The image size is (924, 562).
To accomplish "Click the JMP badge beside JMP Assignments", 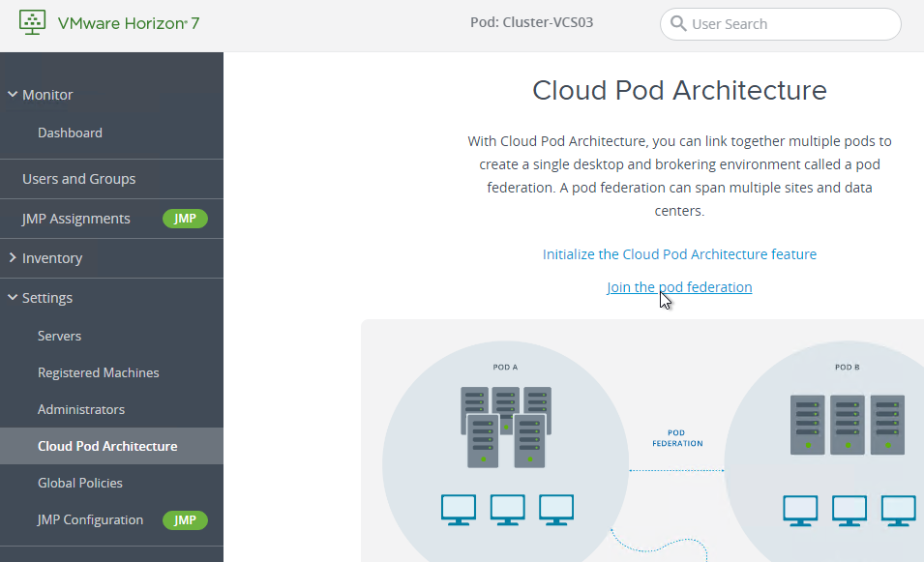I will pos(185,219).
